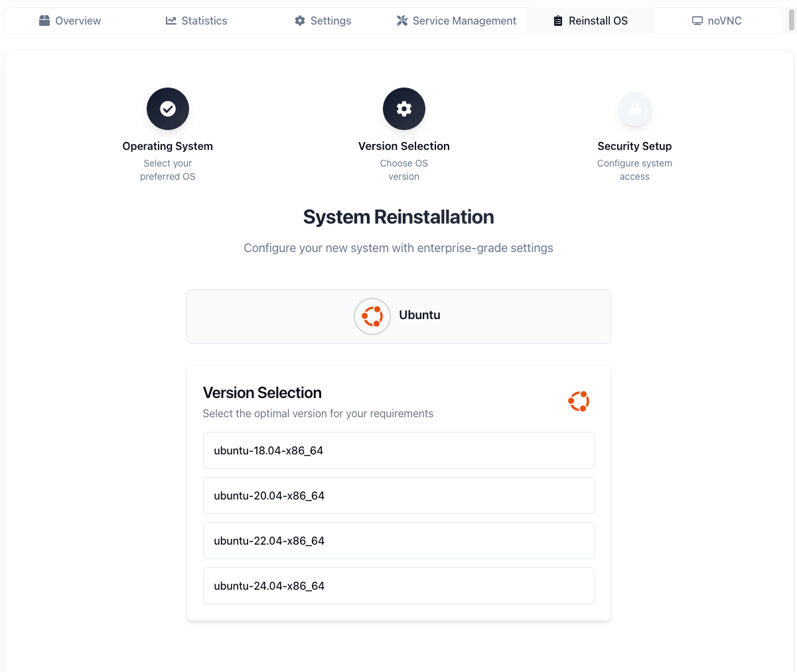
Task: Click 'Configure your new system' description text
Action: click(x=399, y=248)
